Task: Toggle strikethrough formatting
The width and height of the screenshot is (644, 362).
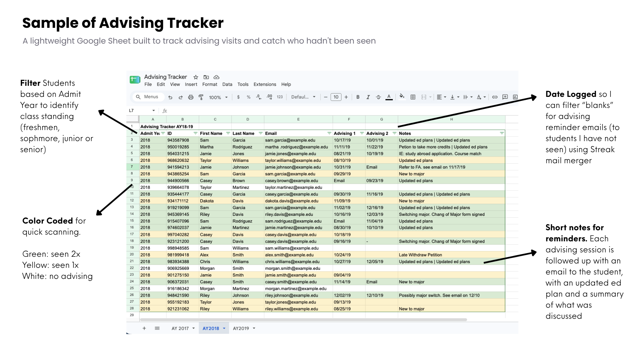Action: coord(378,97)
